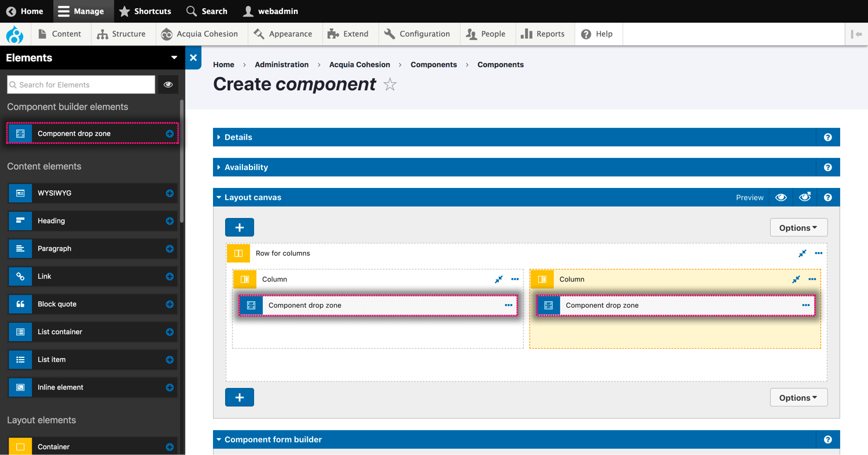Click the Drupal logo icon
Image resolution: width=868 pixels, height=455 pixels.
click(x=14, y=35)
